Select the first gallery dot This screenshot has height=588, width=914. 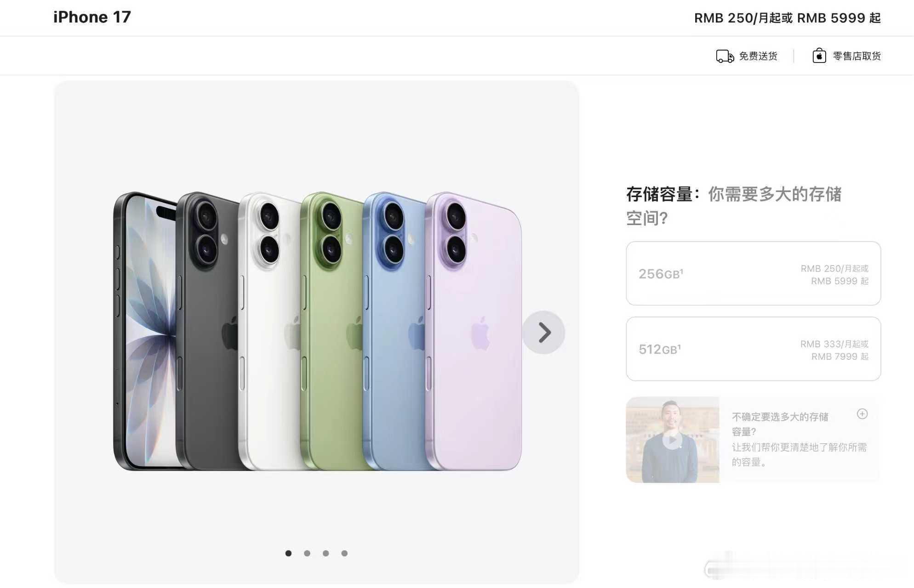288,553
